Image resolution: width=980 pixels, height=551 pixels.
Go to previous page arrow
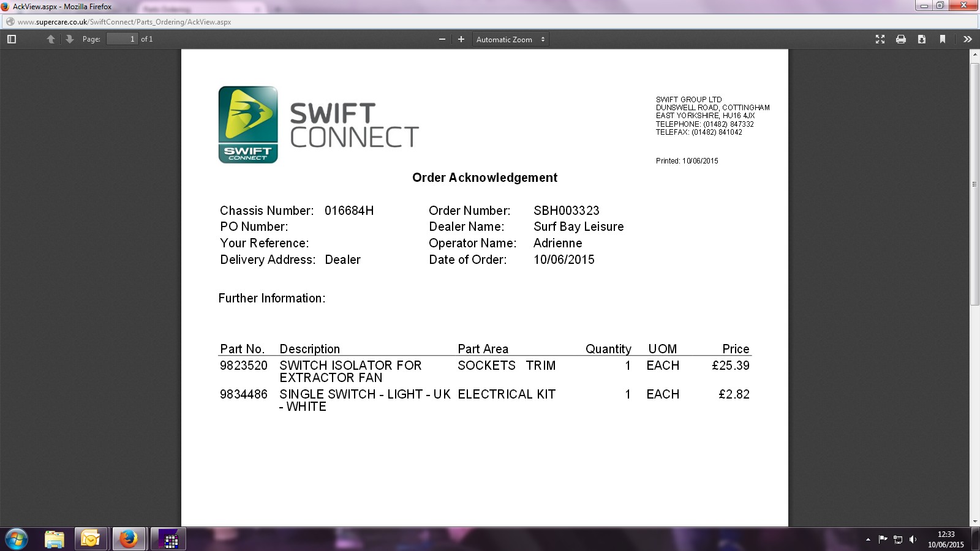[x=51, y=39]
